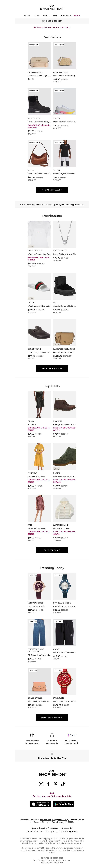This screenshot has width=104, height=868.
Task: Get it on Google Play badge
Action: tap(63, 804)
